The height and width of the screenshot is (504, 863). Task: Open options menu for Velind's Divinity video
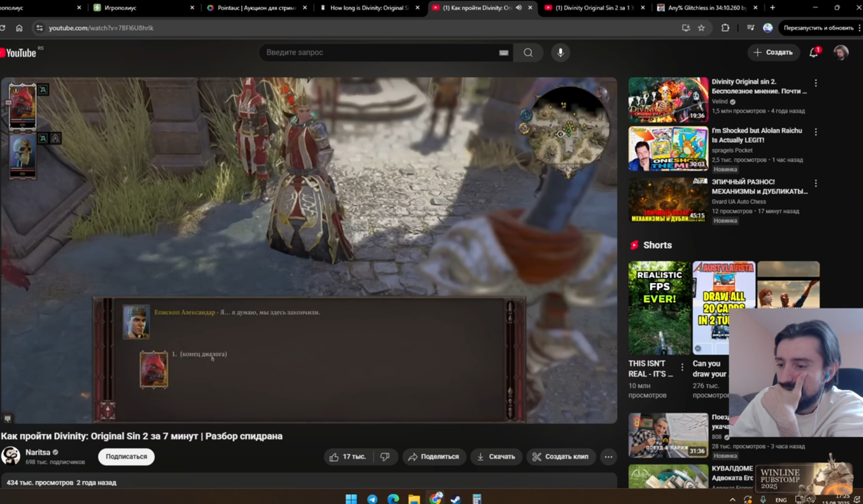[x=815, y=83]
